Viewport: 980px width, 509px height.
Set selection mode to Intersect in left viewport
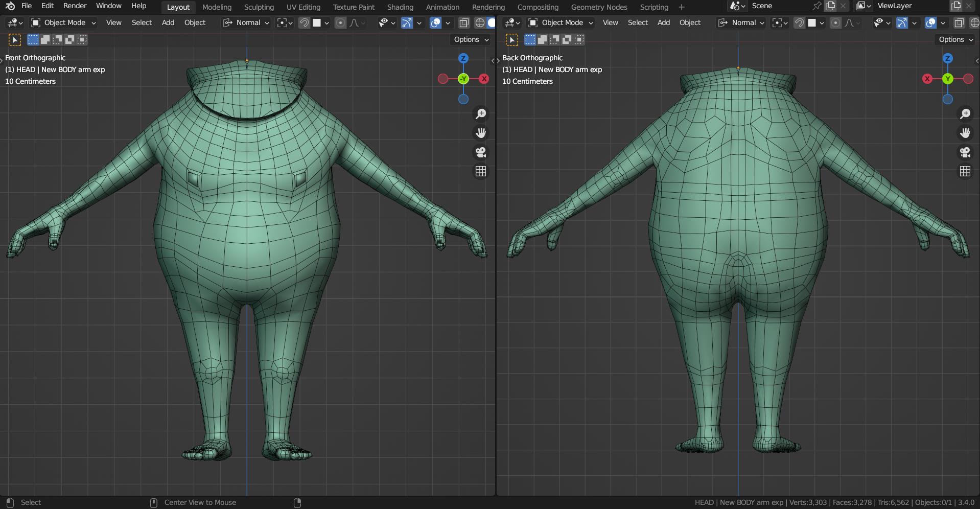click(x=82, y=39)
